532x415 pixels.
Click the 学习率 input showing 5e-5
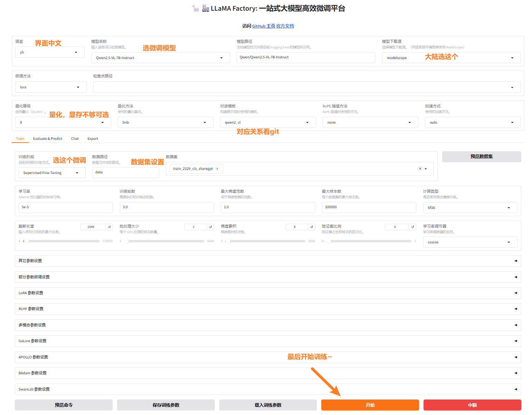tap(66, 207)
